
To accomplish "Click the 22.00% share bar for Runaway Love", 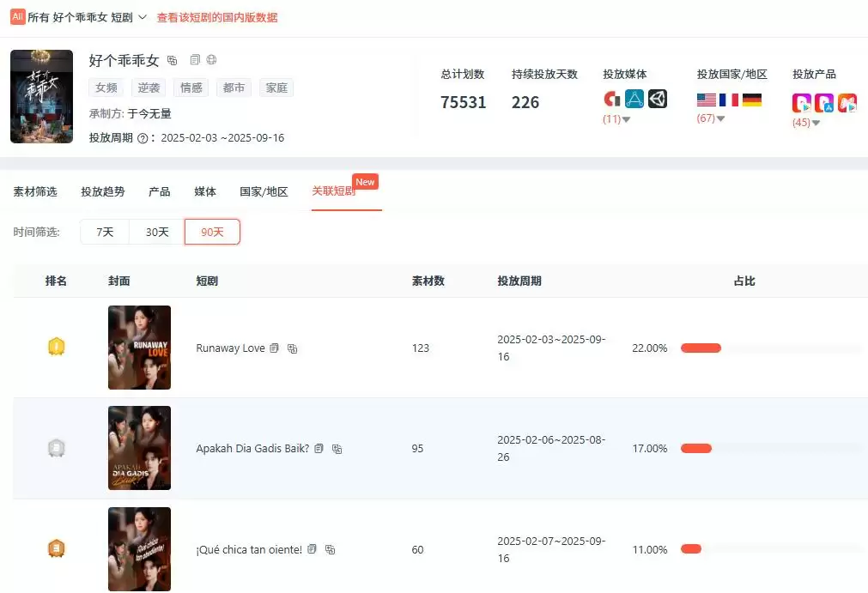I will coord(701,348).
